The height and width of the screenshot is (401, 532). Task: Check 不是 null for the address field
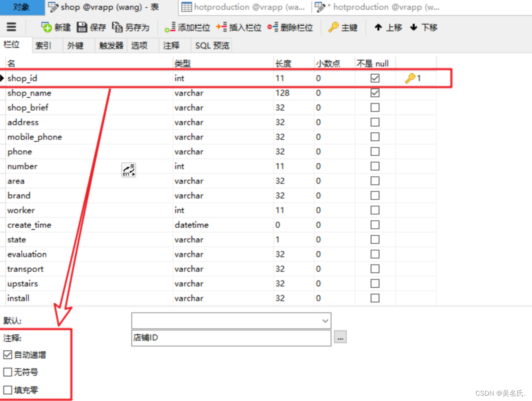[375, 122]
